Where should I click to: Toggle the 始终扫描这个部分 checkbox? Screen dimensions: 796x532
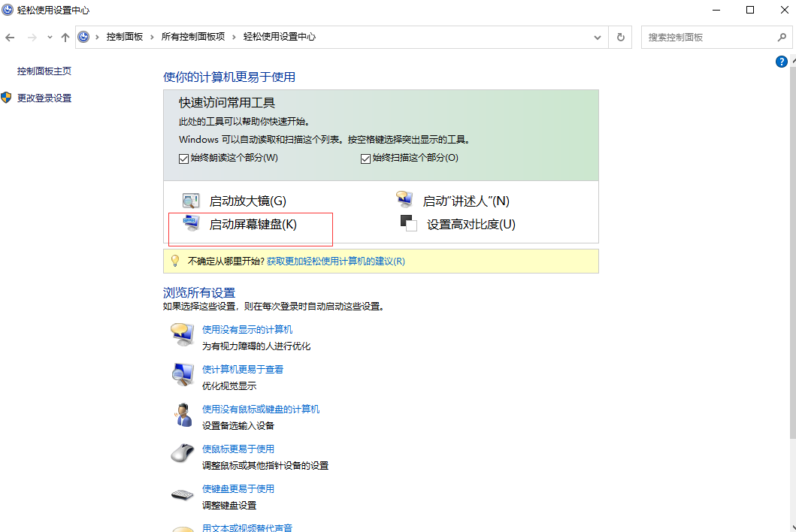pos(366,159)
